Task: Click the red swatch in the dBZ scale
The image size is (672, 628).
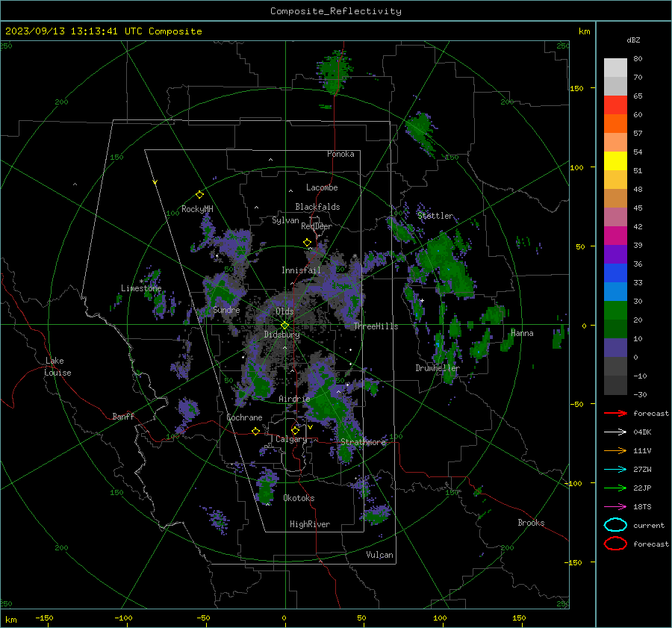Action: [x=615, y=105]
